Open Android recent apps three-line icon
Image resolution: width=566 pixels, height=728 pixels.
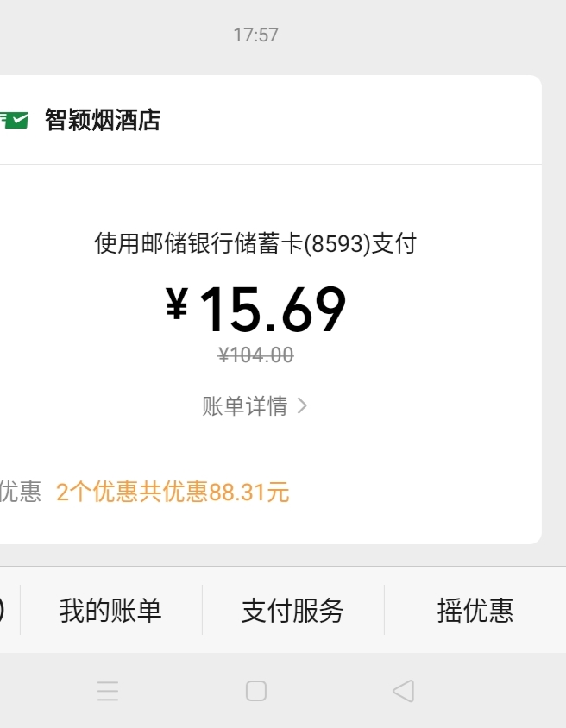[108, 691]
